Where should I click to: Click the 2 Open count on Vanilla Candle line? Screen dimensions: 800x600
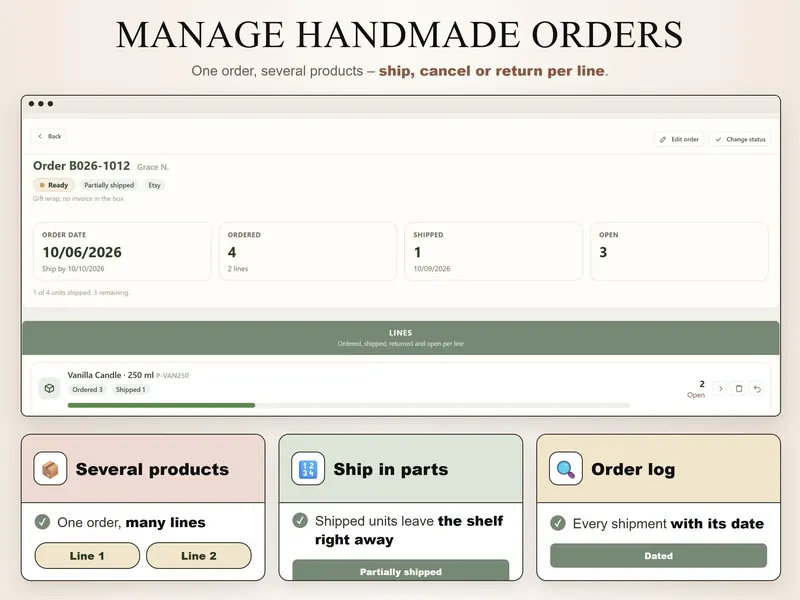pyautogui.click(x=696, y=389)
